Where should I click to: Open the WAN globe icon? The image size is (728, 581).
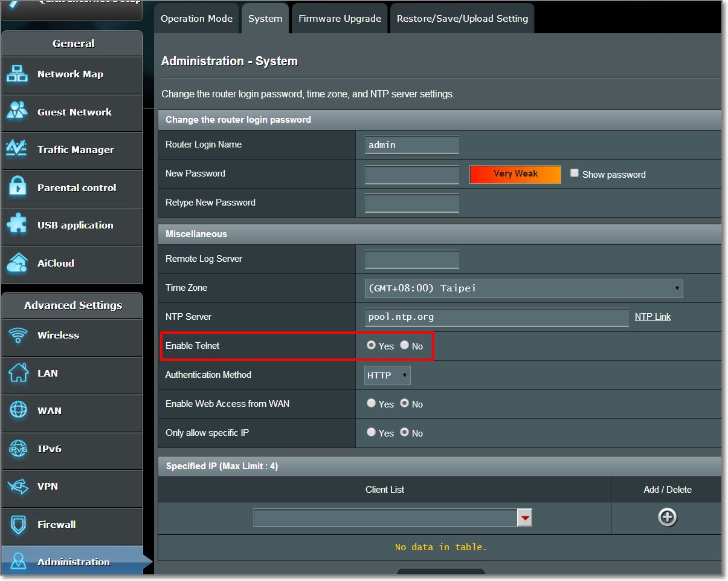[18, 411]
